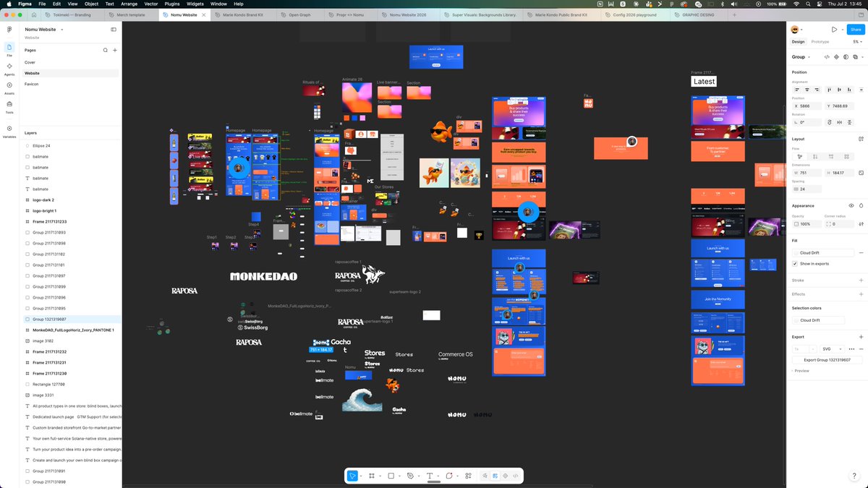Viewport: 868px width, 488px height.
Task: Toggle the blend mode droplet icon in Appearance
Action: [861, 205]
